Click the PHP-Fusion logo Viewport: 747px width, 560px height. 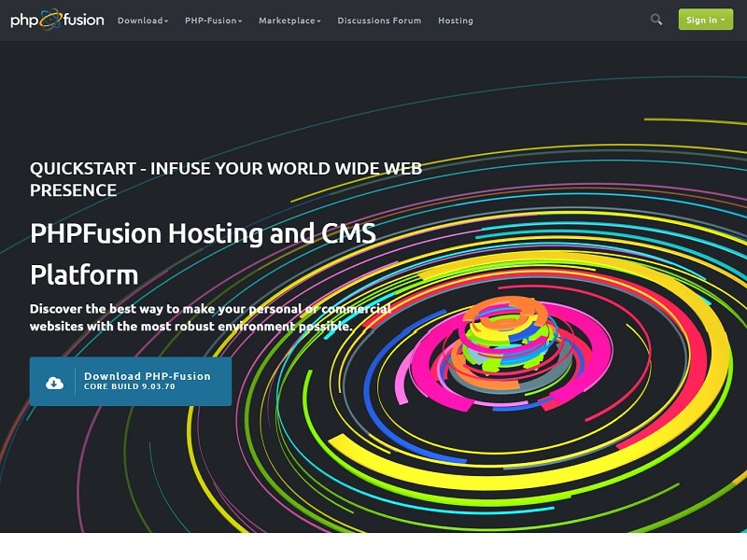click(57, 20)
